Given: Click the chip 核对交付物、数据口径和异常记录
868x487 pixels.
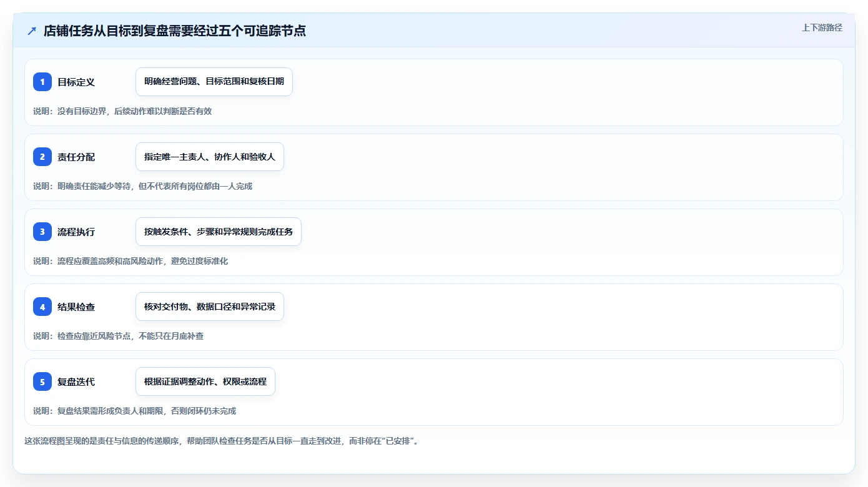Looking at the screenshot, I should coord(210,307).
